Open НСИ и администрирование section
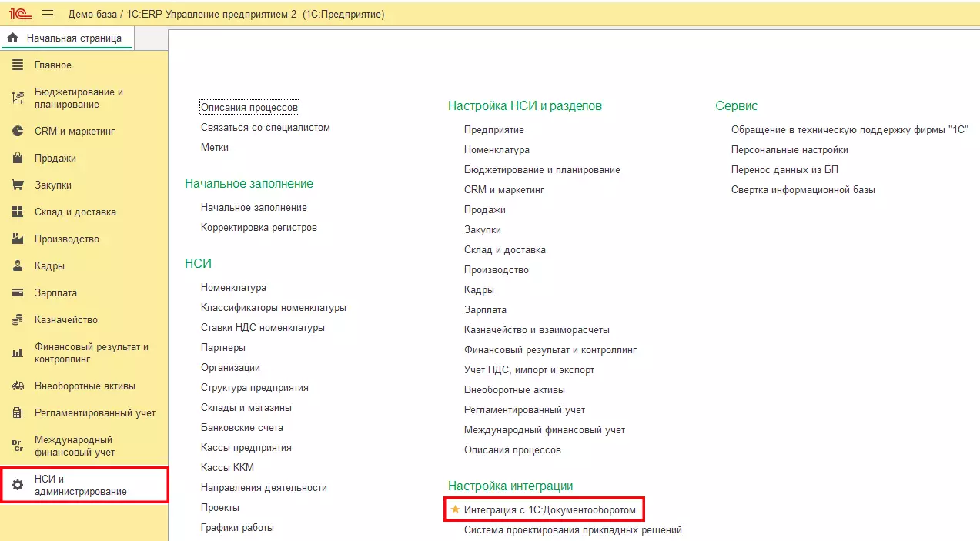Screen dimensions: 980x541 coord(85,486)
